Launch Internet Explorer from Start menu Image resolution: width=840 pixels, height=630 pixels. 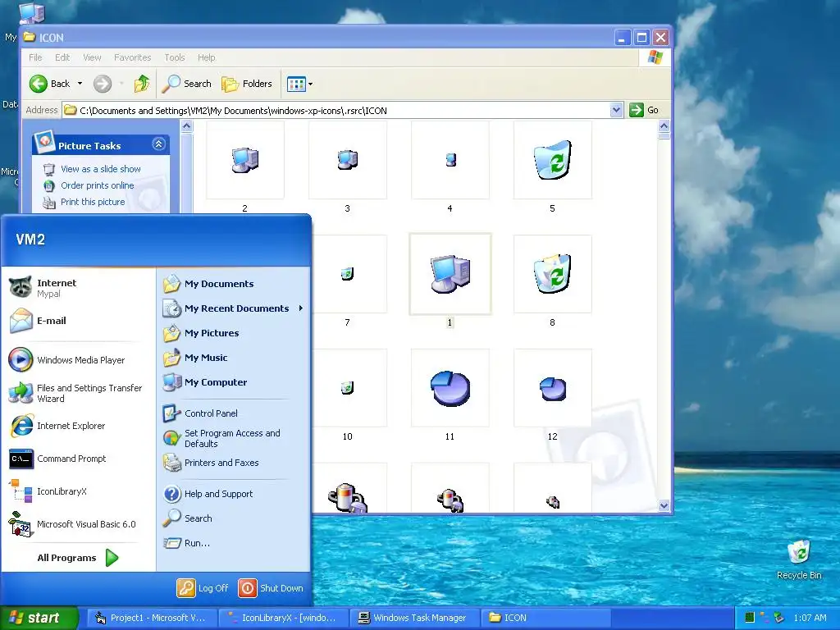point(78,426)
